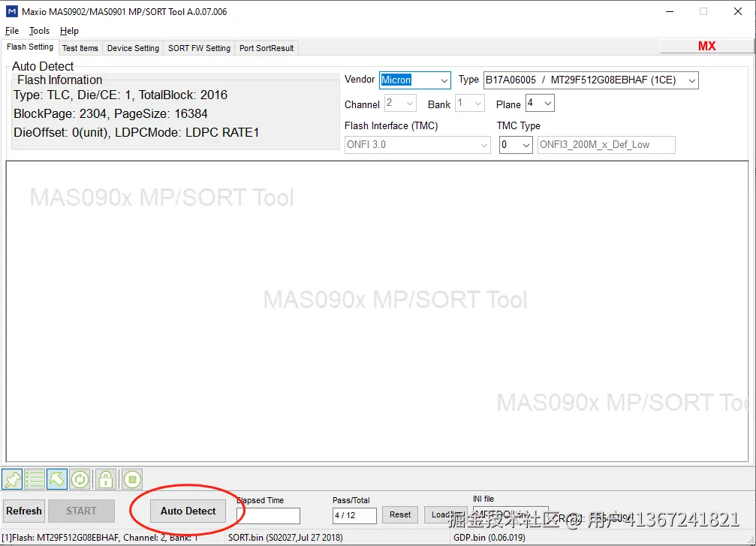Click the circular refresh arrows toolbar icon

(80, 479)
